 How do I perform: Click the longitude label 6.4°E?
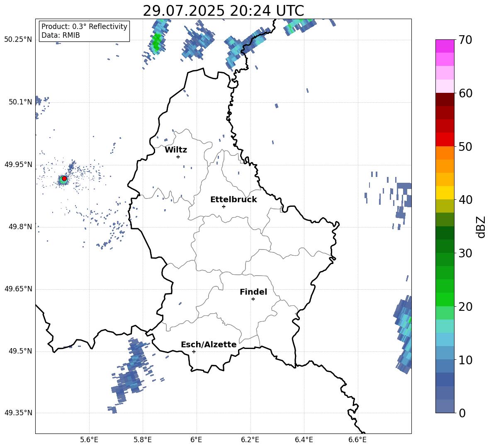304,440
